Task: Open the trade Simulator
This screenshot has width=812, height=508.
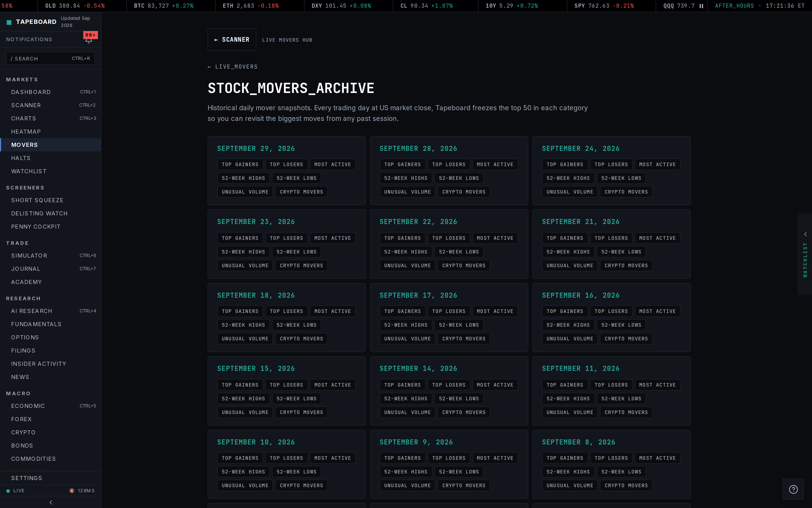Action: coord(51,256)
